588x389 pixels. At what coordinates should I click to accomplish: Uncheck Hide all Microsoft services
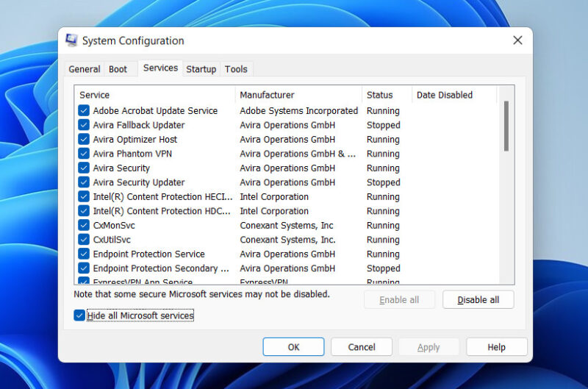click(79, 315)
